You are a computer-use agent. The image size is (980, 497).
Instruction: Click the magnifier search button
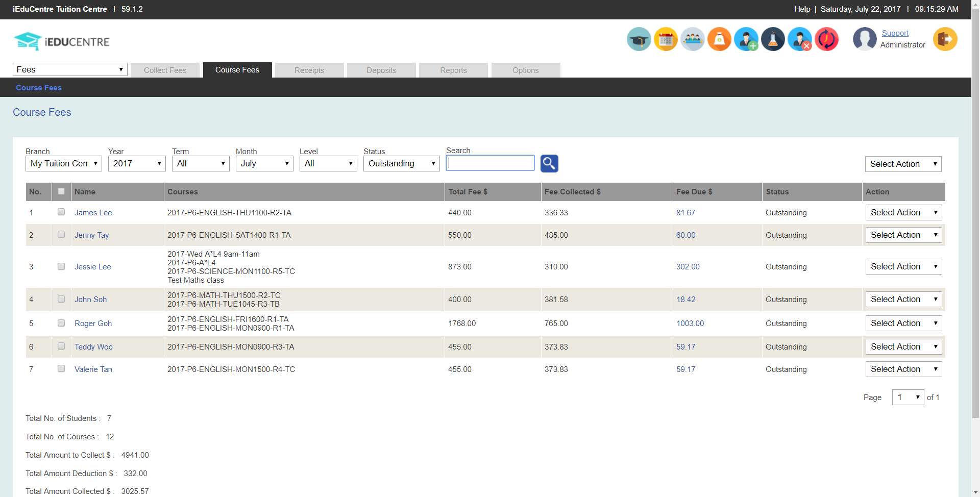coord(549,163)
